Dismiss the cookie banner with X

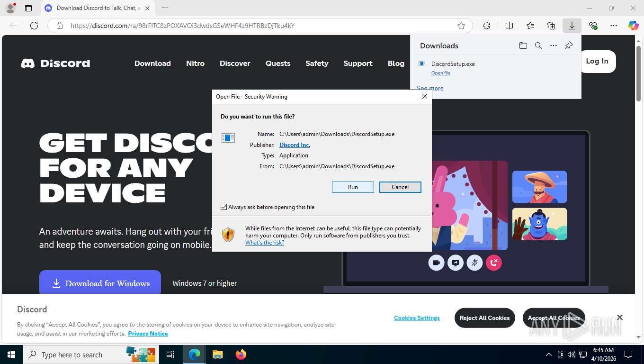(x=619, y=317)
